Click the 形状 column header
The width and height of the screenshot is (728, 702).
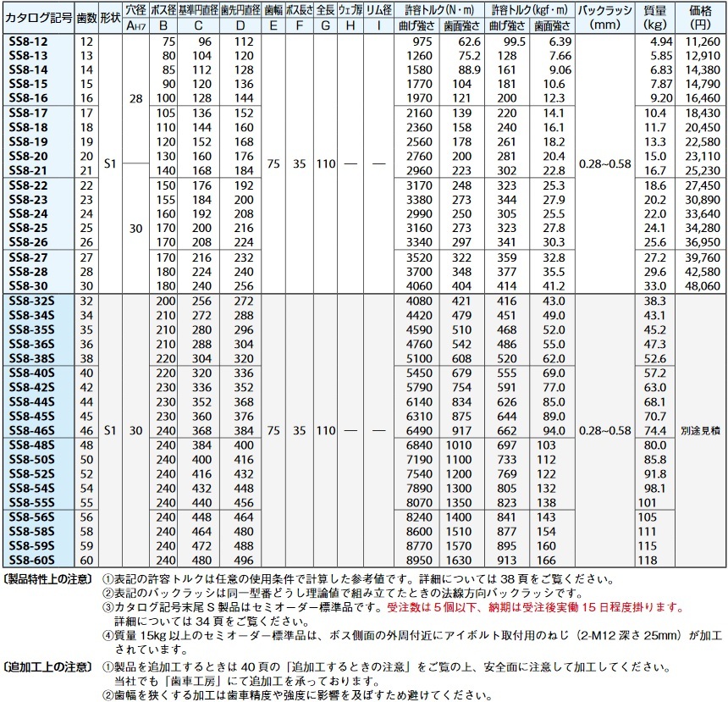(x=110, y=18)
